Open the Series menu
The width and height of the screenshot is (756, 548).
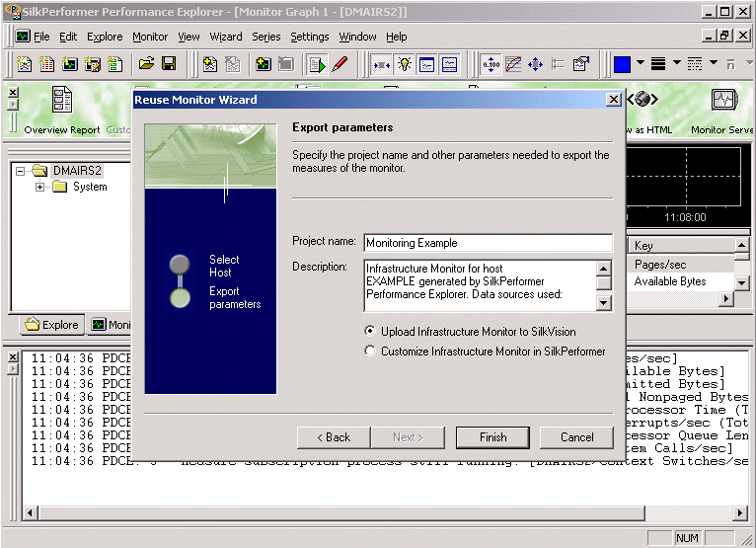266,37
